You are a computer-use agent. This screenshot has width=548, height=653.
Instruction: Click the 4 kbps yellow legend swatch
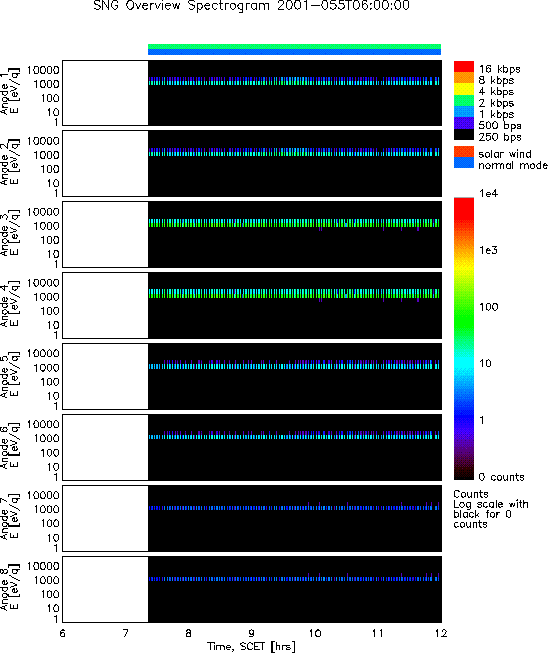pyautogui.click(x=464, y=89)
